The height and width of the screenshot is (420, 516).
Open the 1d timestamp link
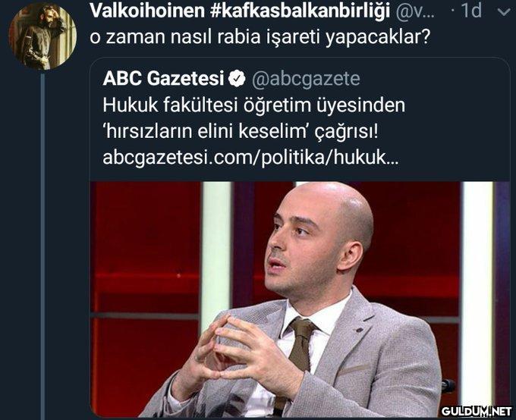tap(471, 11)
